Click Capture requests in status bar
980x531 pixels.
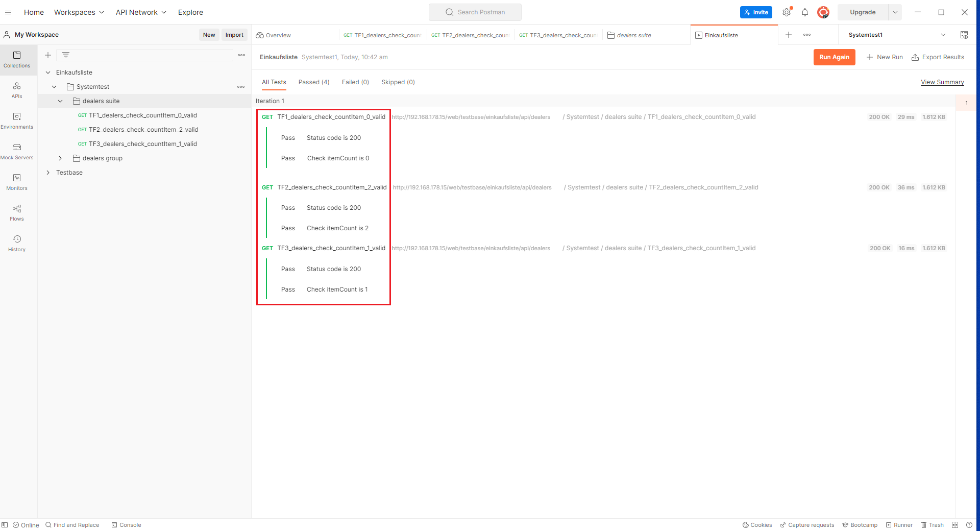coord(807,525)
